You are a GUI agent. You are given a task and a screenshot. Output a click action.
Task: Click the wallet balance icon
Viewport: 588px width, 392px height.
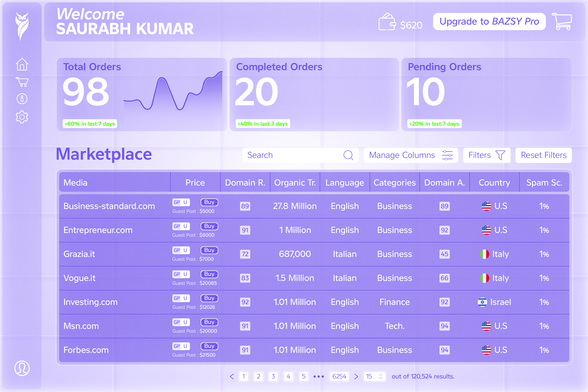[387, 22]
